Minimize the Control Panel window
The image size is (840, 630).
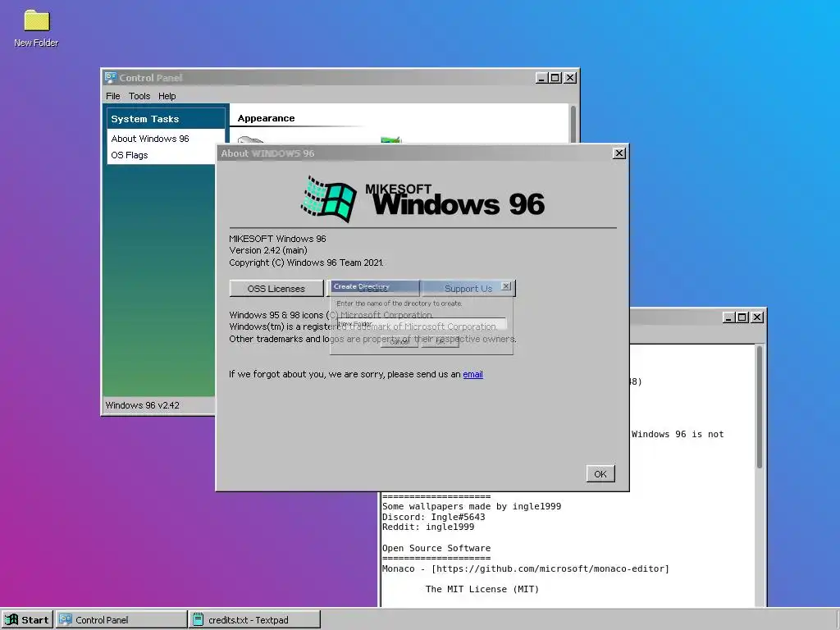click(x=541, y=78)
